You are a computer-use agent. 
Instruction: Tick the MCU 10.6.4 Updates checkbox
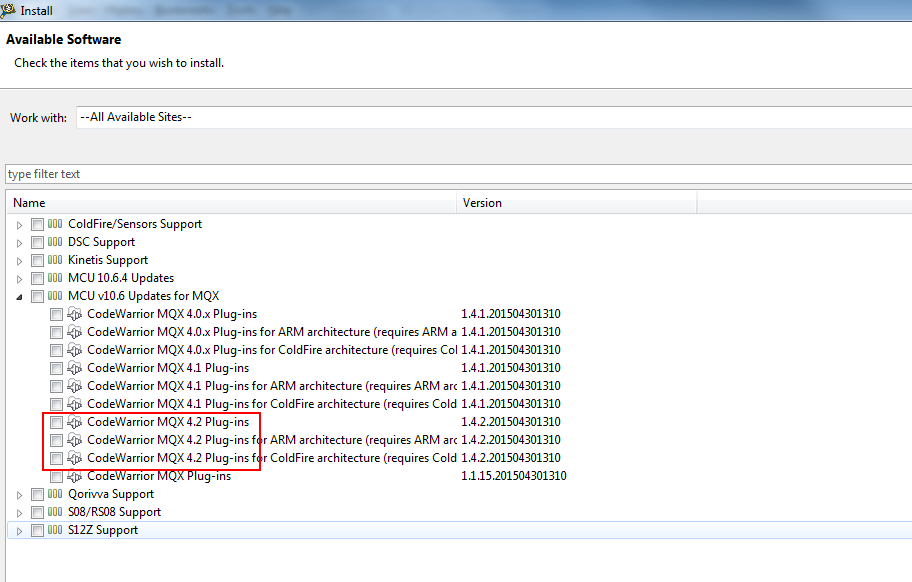coord(37,278)
